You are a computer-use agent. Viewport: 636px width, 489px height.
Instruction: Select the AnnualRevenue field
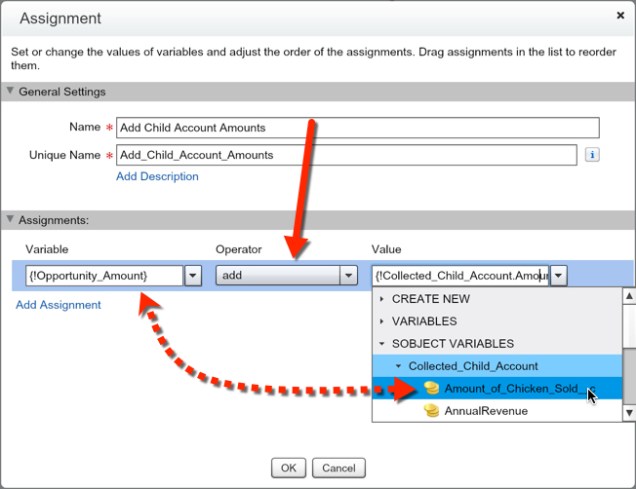[x=497, y=410]
